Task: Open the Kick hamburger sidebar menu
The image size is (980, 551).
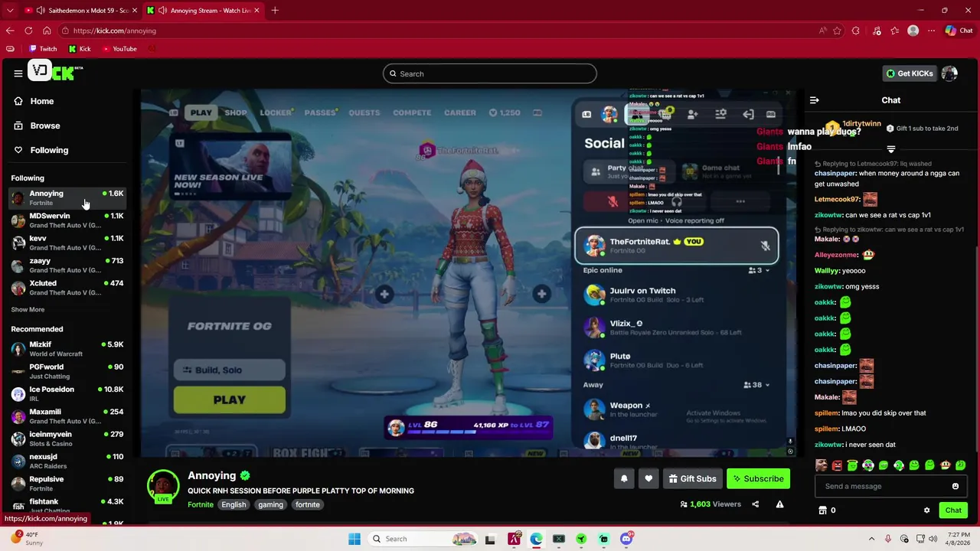Action: [x=18, y=73]
